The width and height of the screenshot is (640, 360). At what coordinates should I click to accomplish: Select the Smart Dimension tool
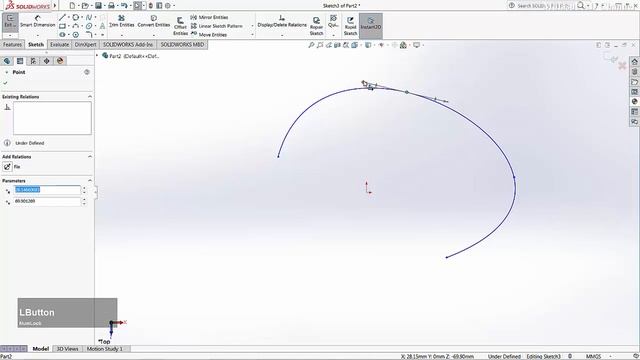click(x=38, y=21)
